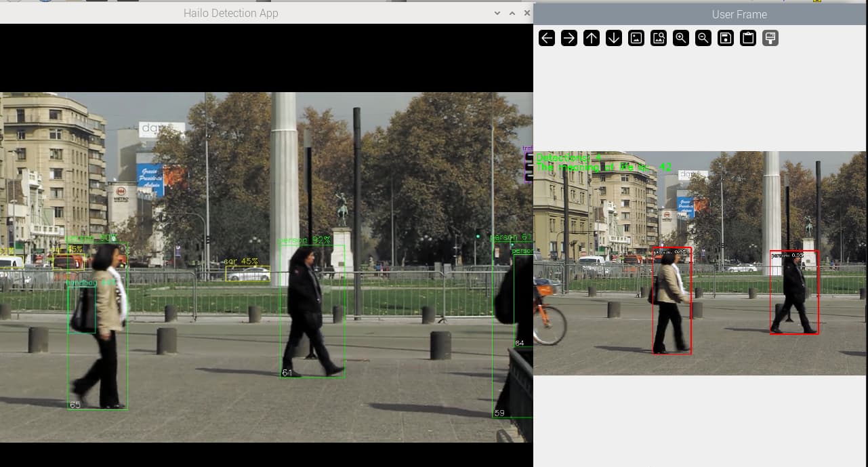Click the Hailo Detection App title bar

click(x=230, y=14)
